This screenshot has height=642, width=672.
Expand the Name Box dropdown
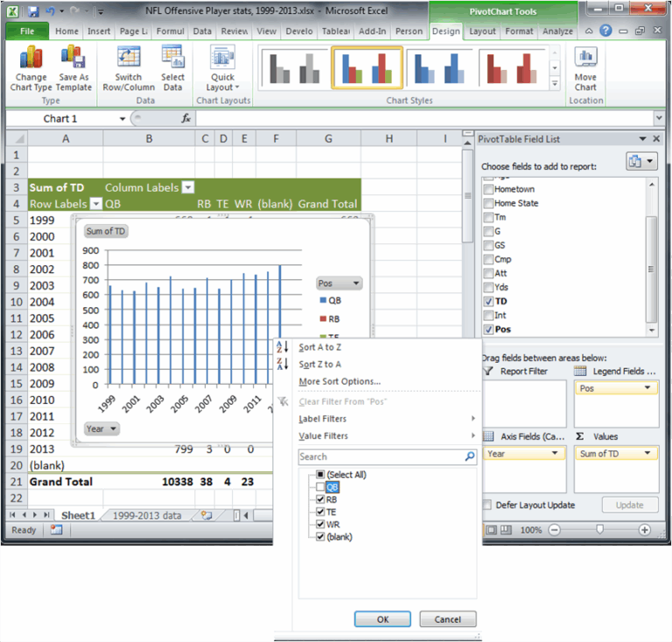coord(122,119)
